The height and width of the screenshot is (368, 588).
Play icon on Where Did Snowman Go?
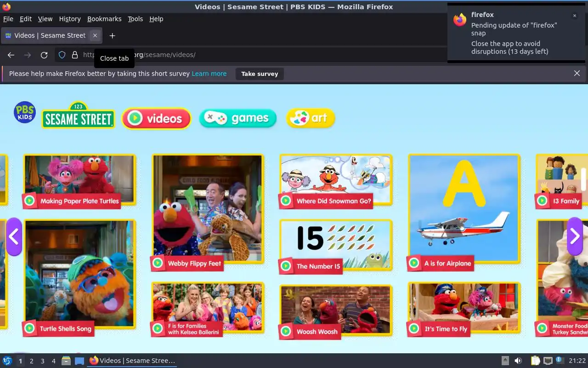coord(286,201)
